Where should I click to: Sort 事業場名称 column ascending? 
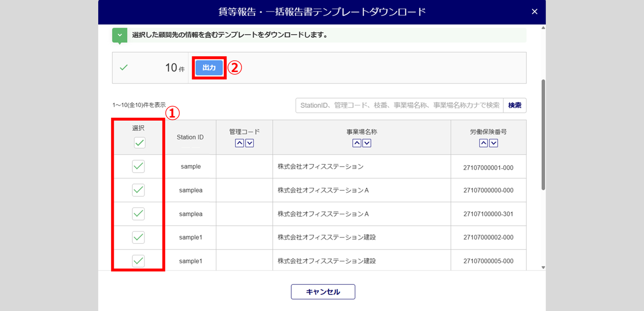pyautogui.click(x=357, y=143)
